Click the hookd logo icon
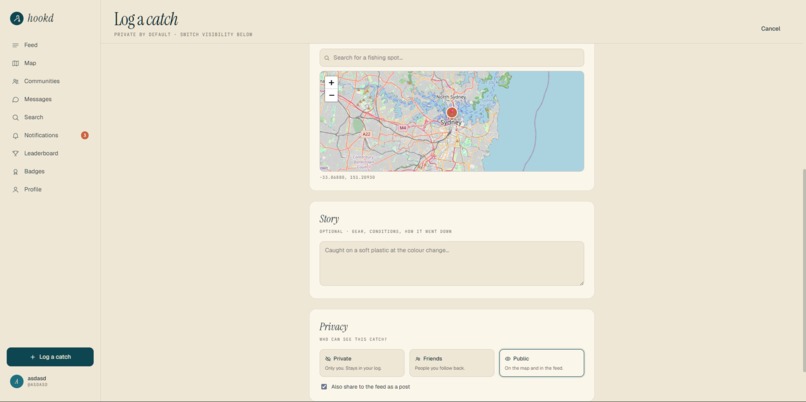The height and width of the screenshot is (402, 806). [17, 19]
